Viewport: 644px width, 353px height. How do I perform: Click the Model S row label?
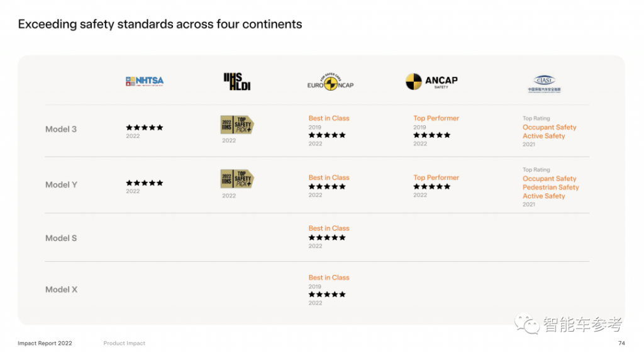click(61, 238)
